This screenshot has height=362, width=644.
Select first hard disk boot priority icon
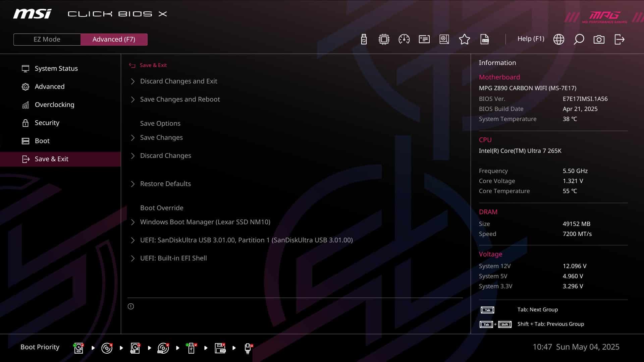point(78,348)
